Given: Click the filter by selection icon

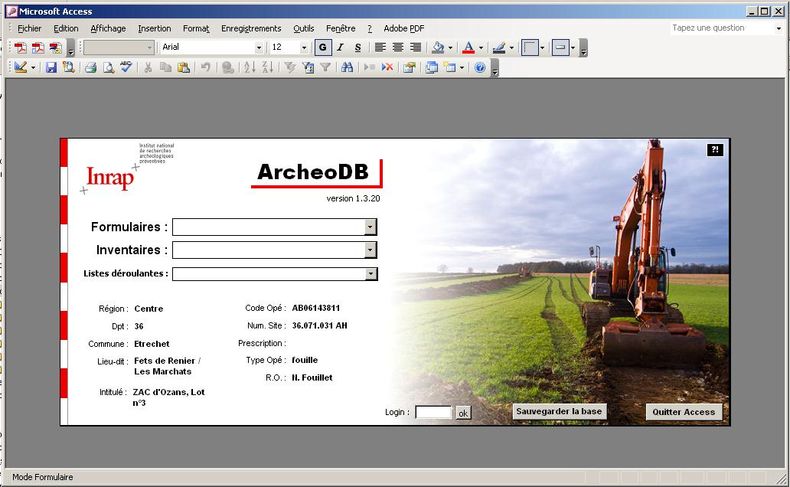Looking at the screenshot, I should (290, 67).
